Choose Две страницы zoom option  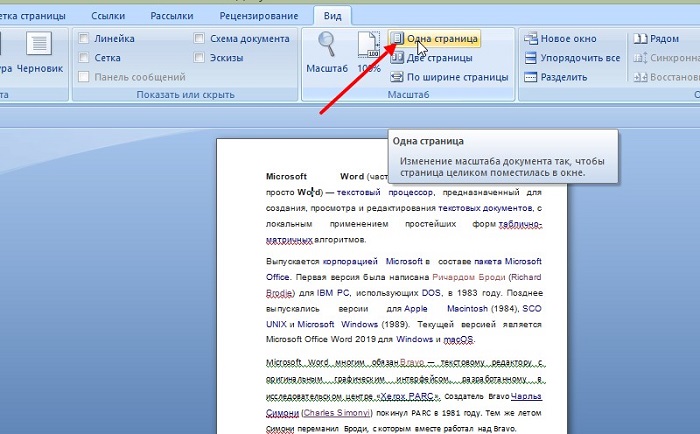431,58
